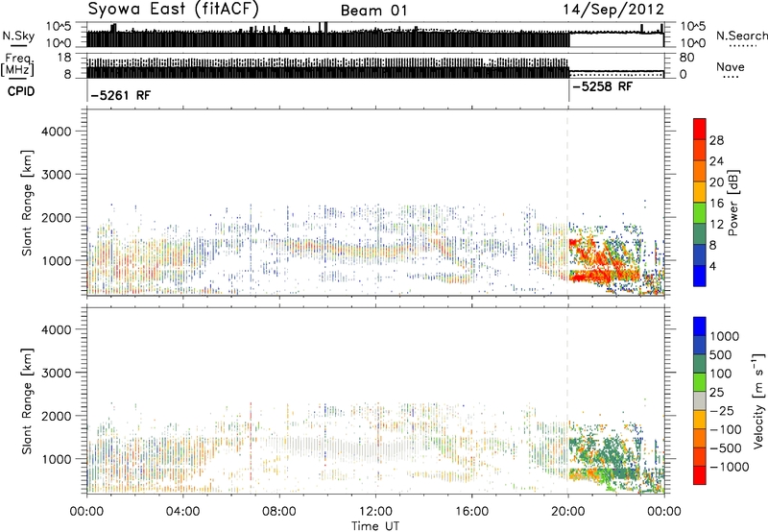Viewport: 768px width, 532px height.
Task: Click the '-5261 RF' CPID marker
Action: tap(121, 95)
